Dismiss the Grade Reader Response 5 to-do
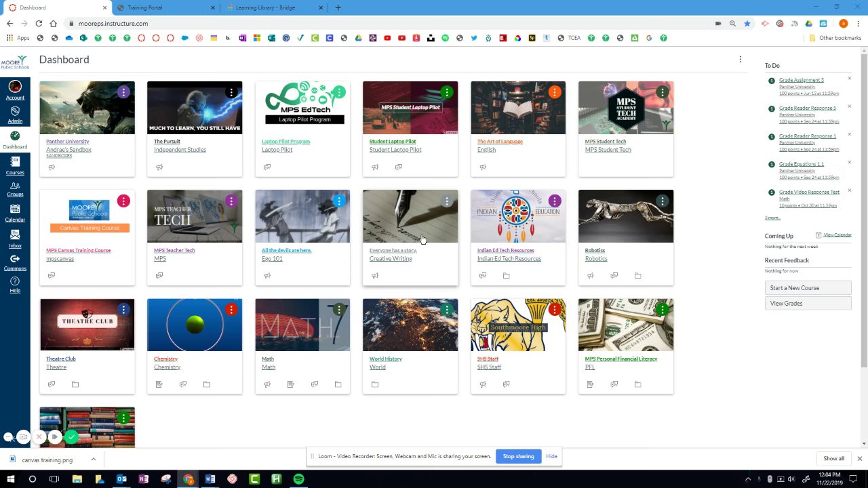 (x=849, y=106)
